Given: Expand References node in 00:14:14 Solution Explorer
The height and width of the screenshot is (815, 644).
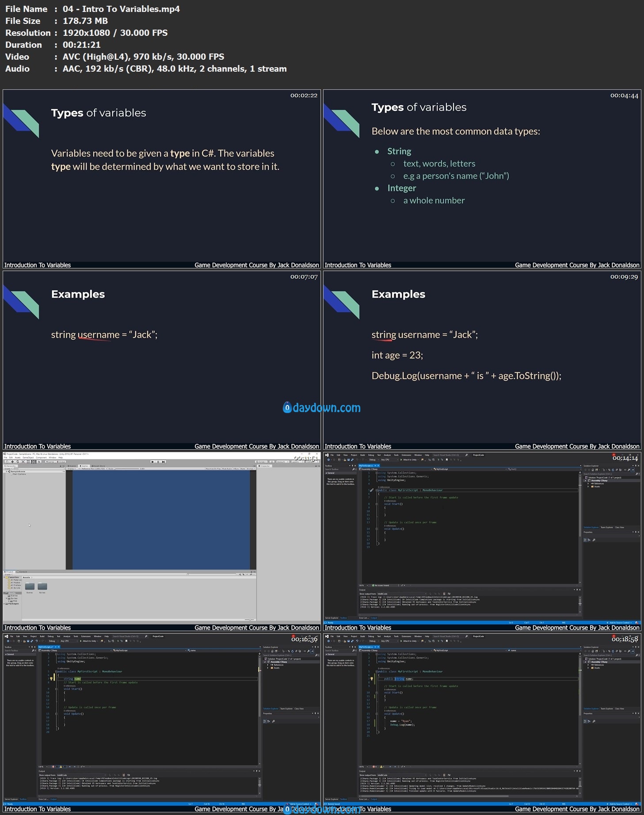Looking at the screenshot, I should point(588,483).
